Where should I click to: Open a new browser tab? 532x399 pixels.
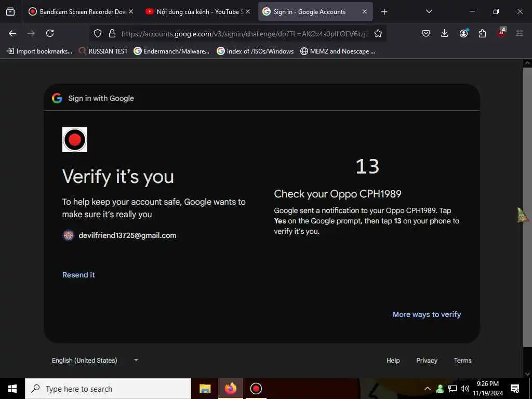click(384, 12)
